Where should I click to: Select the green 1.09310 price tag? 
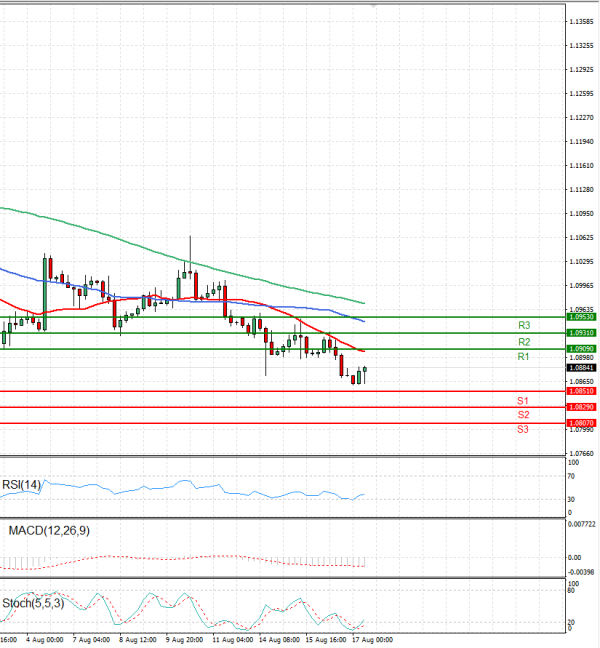point(581,333)
